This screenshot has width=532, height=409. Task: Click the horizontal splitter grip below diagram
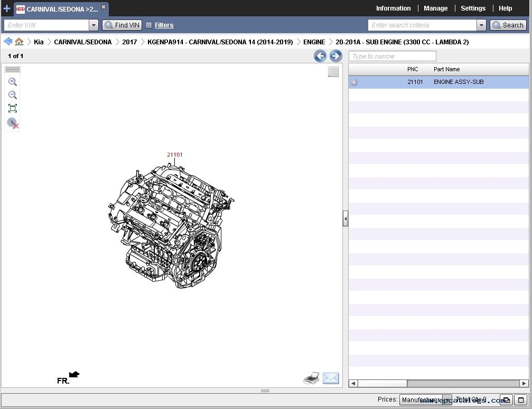tap(265, 391)
